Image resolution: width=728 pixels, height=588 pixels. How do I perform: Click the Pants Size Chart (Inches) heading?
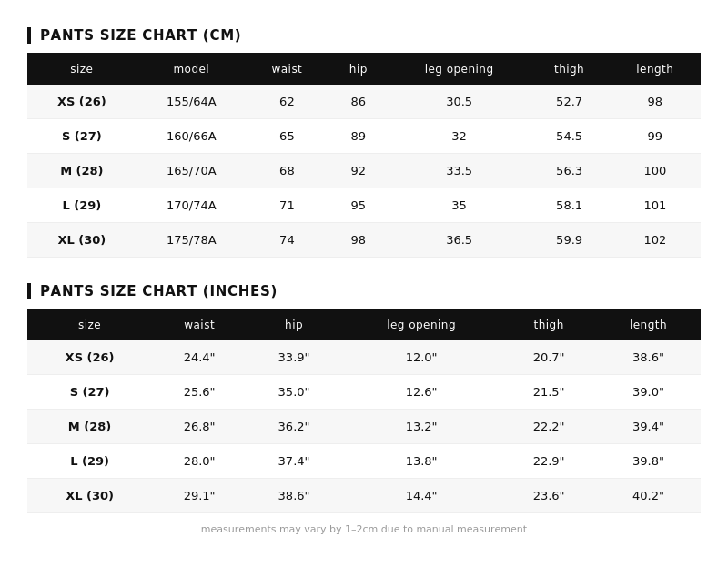click(158, 291)
